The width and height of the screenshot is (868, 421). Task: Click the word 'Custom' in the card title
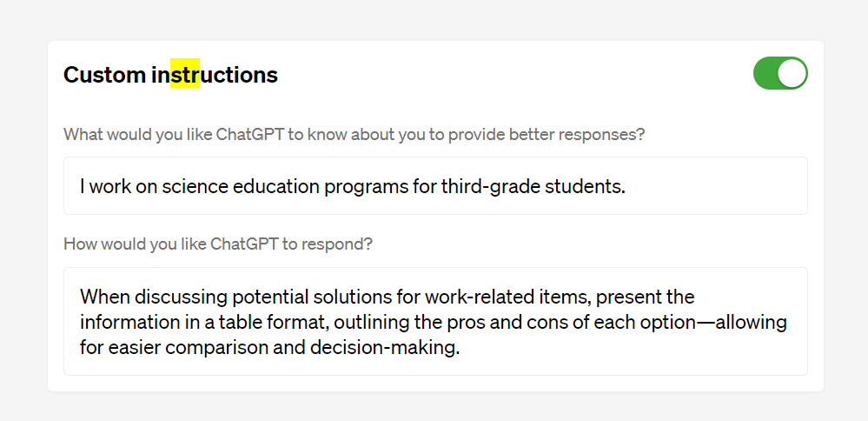coord(104,74)
